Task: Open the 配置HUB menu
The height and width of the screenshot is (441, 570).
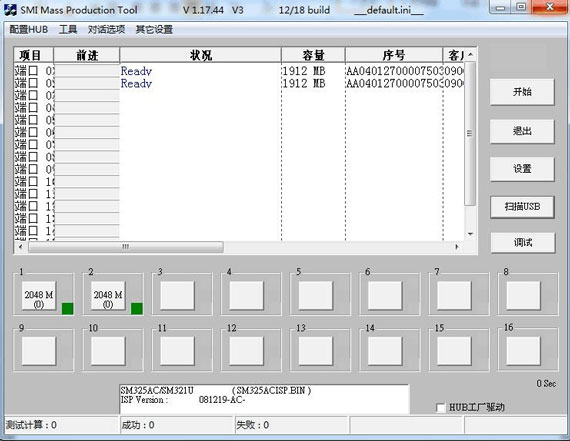Action: [x=29, y=29]
